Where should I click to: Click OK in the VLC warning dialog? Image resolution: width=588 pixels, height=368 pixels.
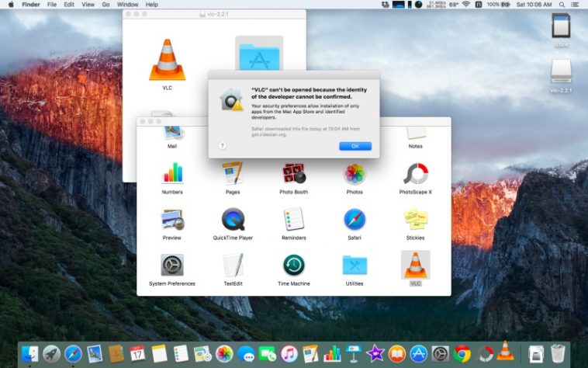pyautogui.click(x=355, y=146)
